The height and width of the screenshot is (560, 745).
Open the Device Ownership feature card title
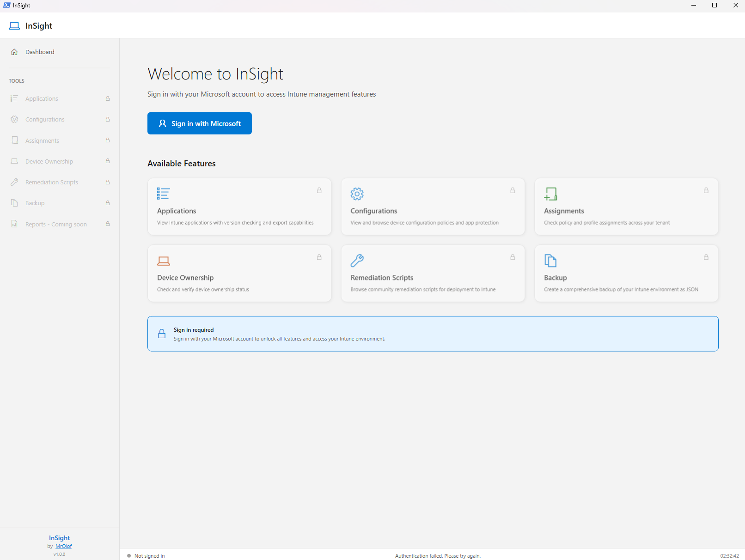pyautogui.click(x=185, y=278)
